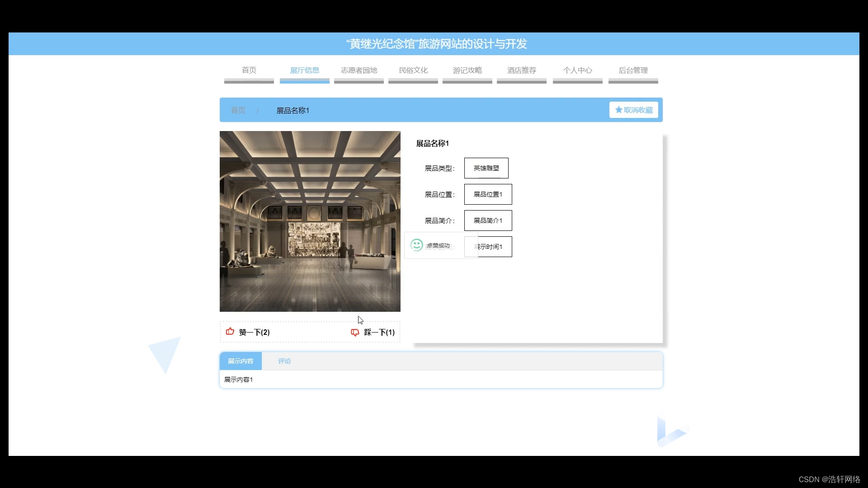Open 民俗文化 menu item
Viewport: 868px width, 488px height.
click(413, 70)
